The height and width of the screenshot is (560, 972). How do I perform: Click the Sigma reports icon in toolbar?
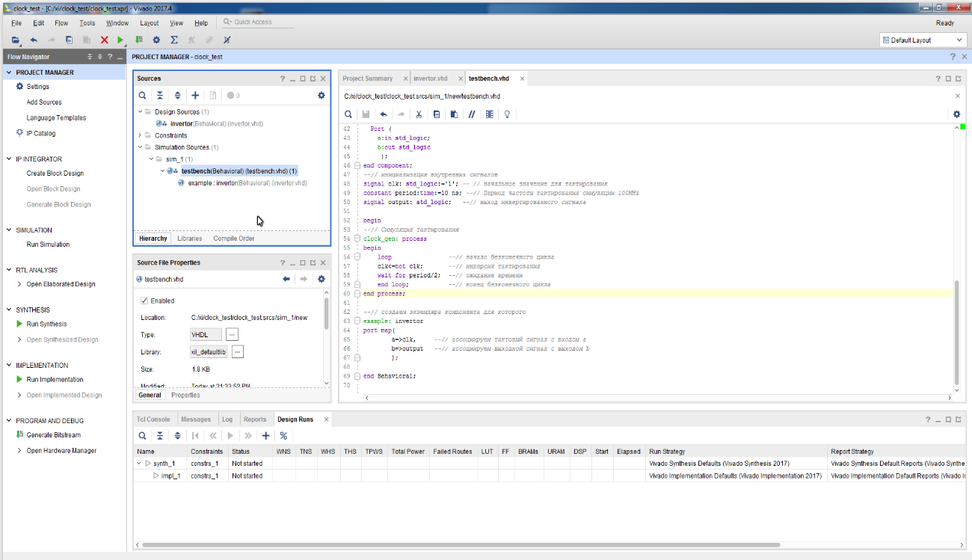[x=174, y=40]
